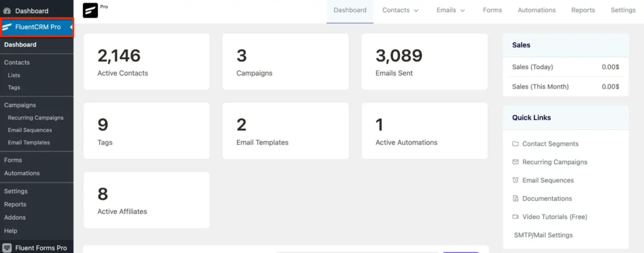Open the Email Templates stat card
The image size is (644, 253).
pos(286,131)
